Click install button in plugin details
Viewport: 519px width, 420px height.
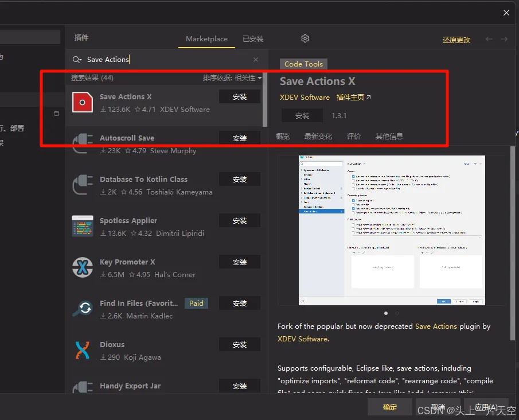(x=302, y=115)
